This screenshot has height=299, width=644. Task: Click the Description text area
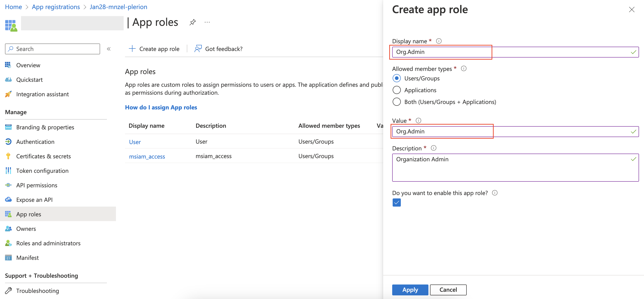point(515,167)
